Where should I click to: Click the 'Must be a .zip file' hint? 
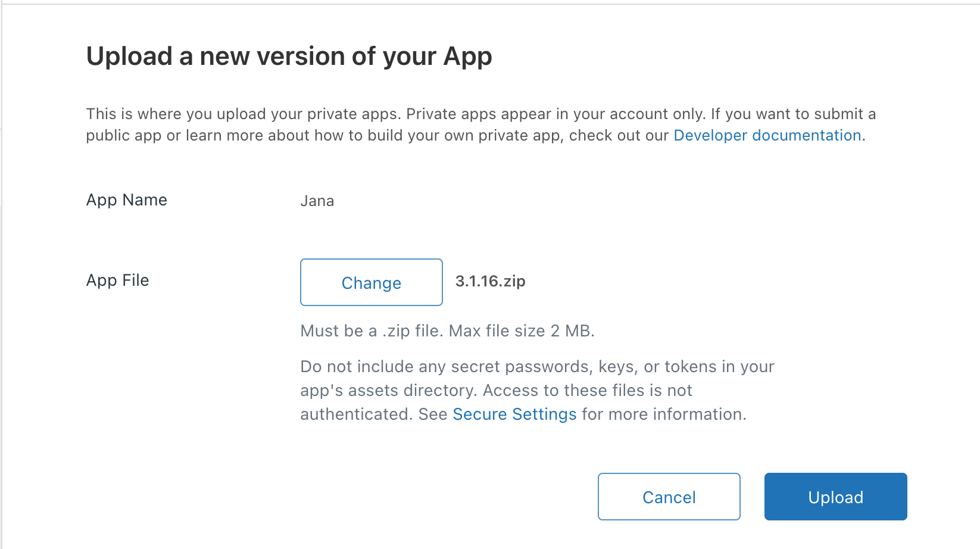372,330
